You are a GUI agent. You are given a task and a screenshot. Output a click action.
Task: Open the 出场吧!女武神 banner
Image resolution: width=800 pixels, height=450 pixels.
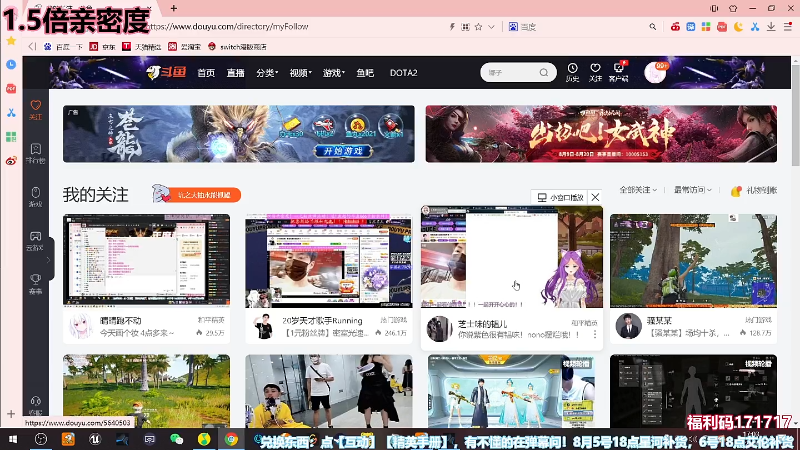coord(601,134)
